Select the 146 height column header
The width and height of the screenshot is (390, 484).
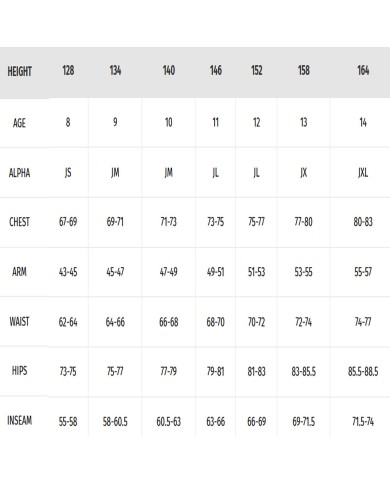216,70
